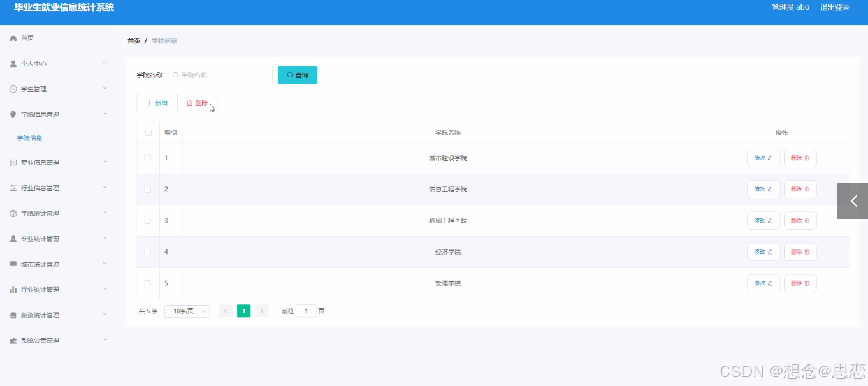Expand the 专业信息管理 chevron
868x386 pixels.
(105, 162)
